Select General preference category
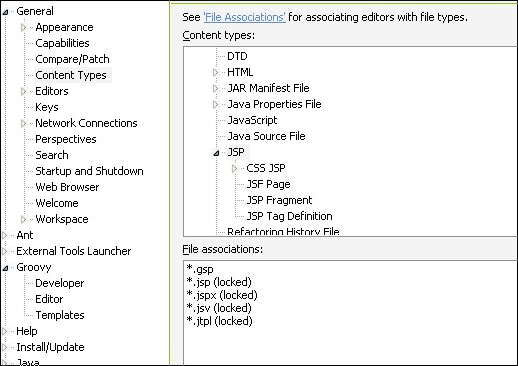 [x=35, y=11]
